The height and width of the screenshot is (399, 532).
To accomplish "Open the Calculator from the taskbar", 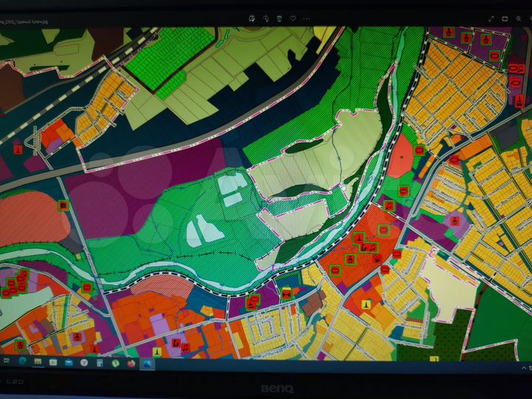I will (100, 363).
